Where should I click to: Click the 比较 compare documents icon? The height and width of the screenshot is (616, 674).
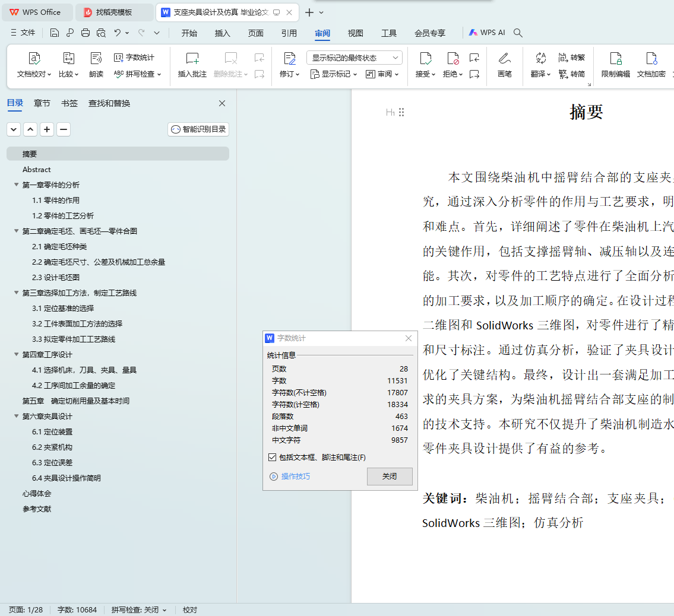point(68,65)
